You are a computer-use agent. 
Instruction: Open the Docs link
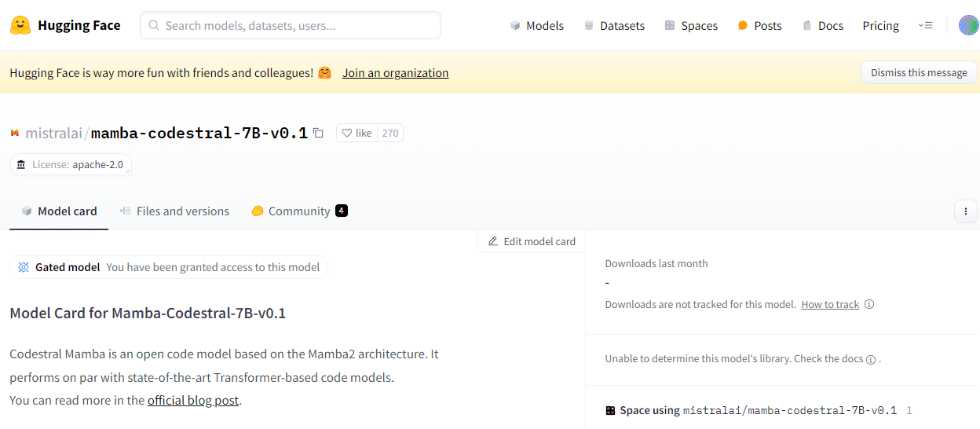[x=823, y=25]
